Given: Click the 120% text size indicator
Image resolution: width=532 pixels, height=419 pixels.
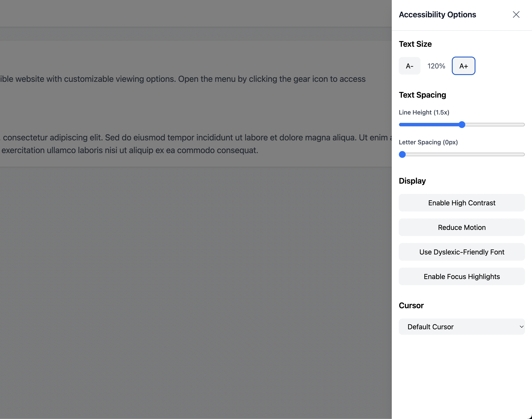Looking at the screenshot, I should pyautogui.click(x=436, y=66).
